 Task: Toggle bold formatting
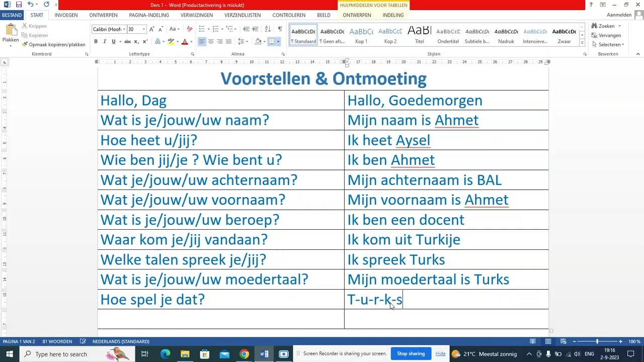point(96,42)
